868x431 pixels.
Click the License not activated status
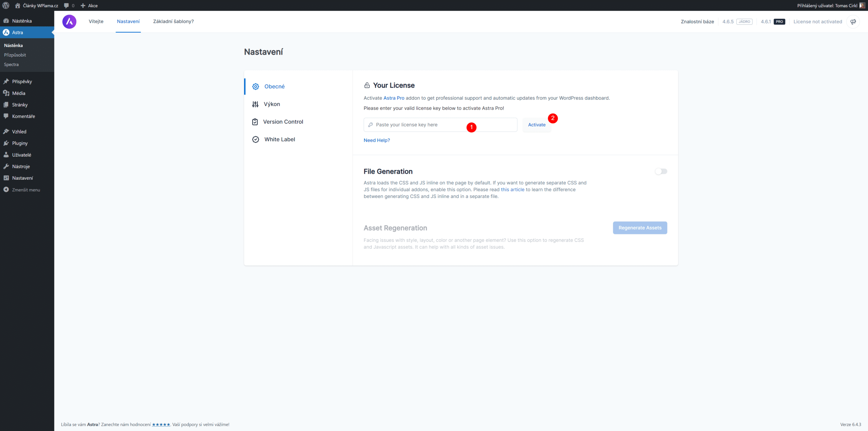pos(817,22)
